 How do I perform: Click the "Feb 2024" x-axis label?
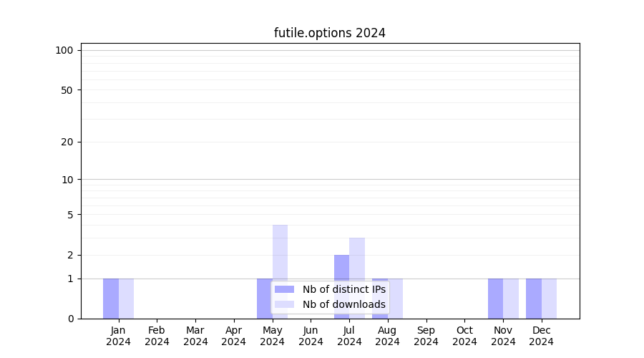tap(157, 336)
